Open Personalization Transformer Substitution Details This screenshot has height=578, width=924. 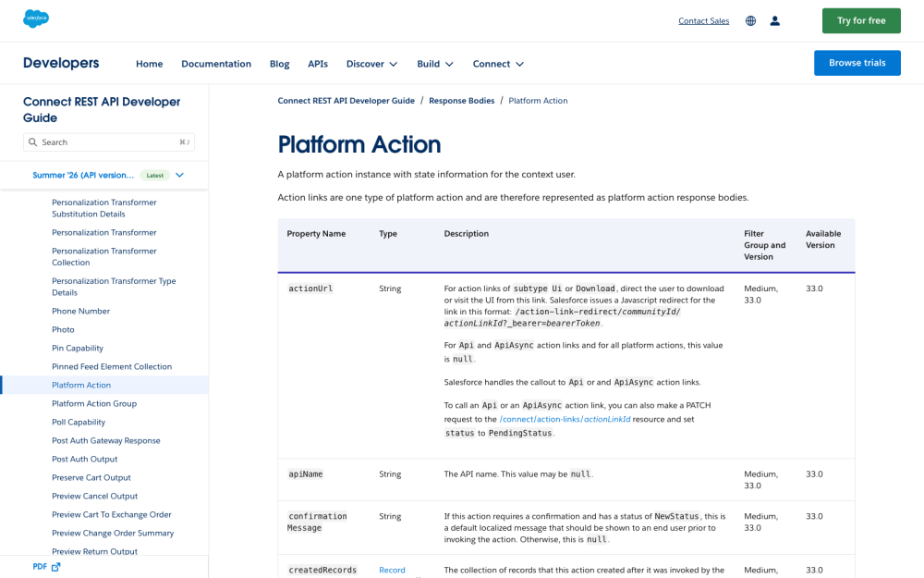coord(104,208)
